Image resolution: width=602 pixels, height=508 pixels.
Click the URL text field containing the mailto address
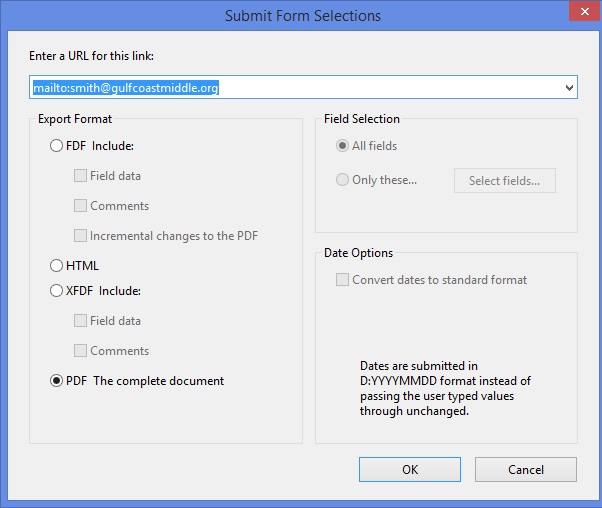click(x=290, y=88)
